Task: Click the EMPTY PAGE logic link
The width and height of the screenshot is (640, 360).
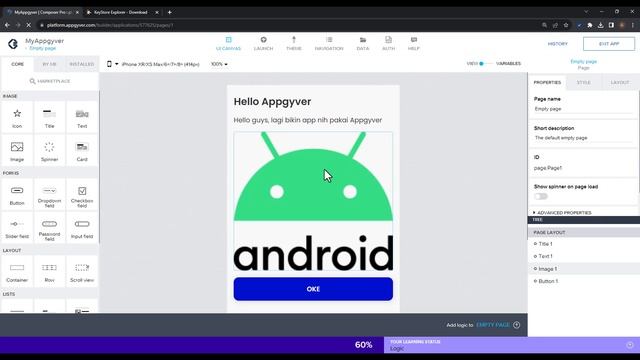Action: 493,325
